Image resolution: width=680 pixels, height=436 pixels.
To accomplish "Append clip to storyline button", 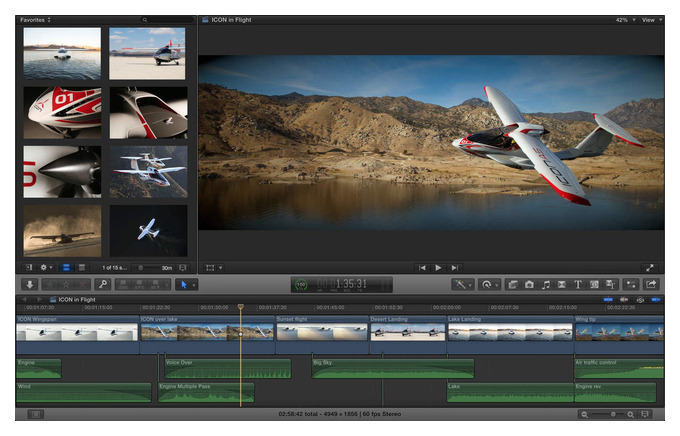I will 155,285.
